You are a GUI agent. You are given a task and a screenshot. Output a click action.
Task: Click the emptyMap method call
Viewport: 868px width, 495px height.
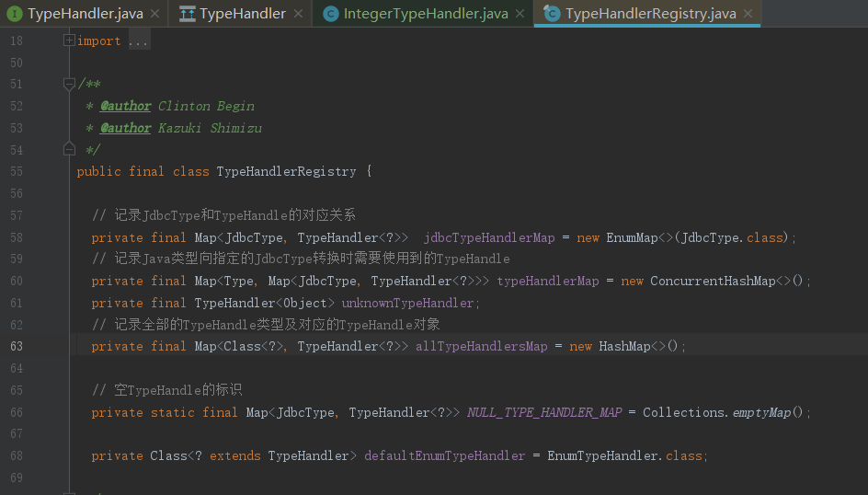762,412
